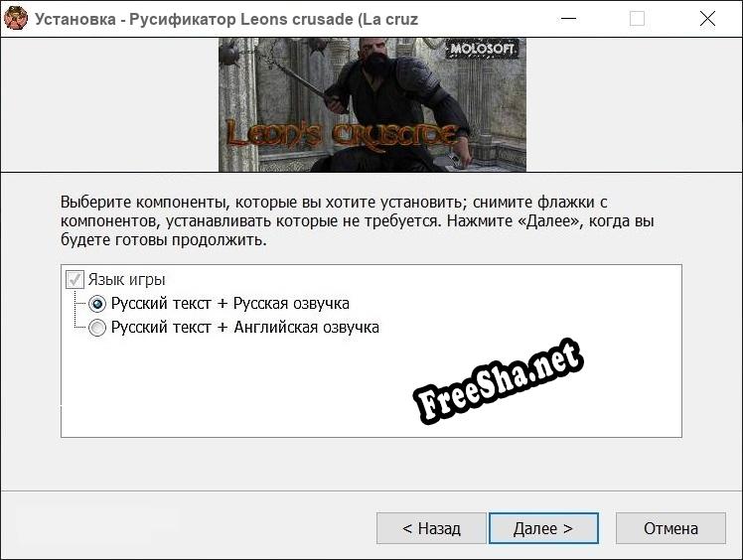Click the installer icon in the title bar
Viewport: 743px width, 560px height.
16,19
